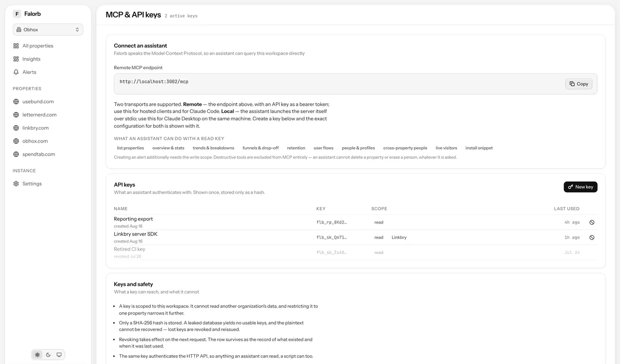
Task: Switch to system theme monitor icon
Action: (x=59, y=355)
